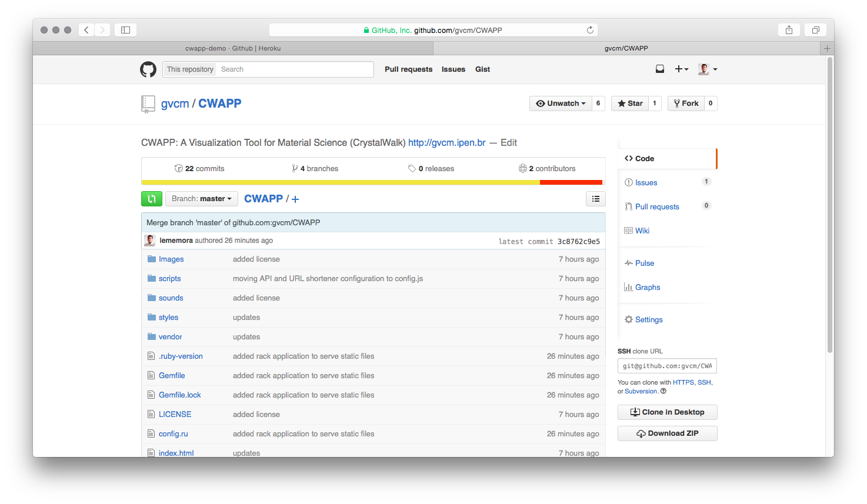867x504 pixels.
Task: Show all tabs overview icon
Action: tap(816, 30)
